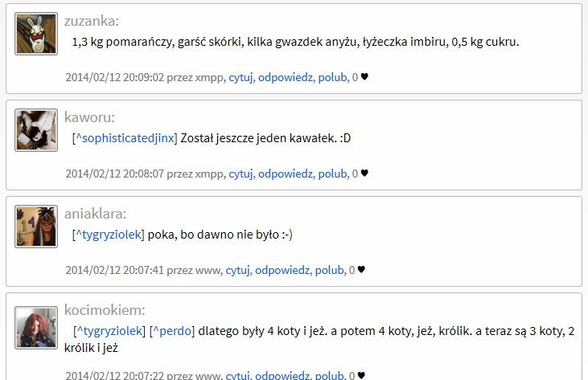588x380 pixels.
Task: Click 'cytuj' under kaworu's post
Action: point(241,174)
